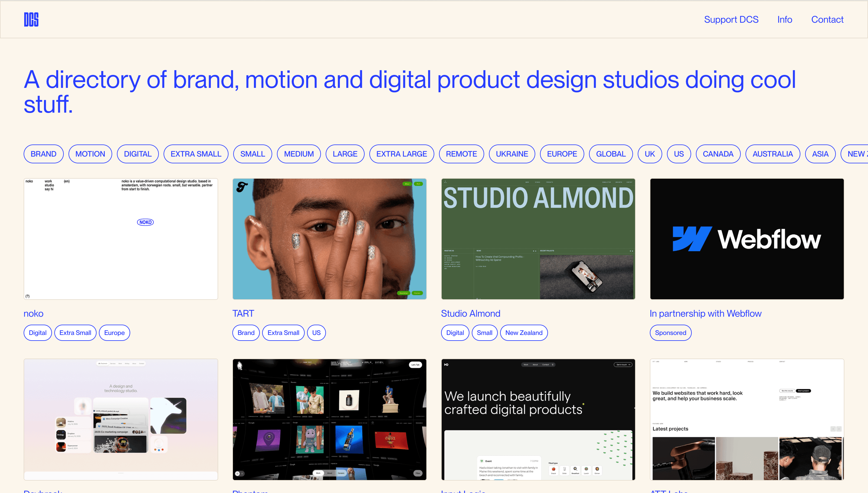868x493 pixels.
Task: Filter studios by UKRAINE
Action: click(x=512, y=154)
